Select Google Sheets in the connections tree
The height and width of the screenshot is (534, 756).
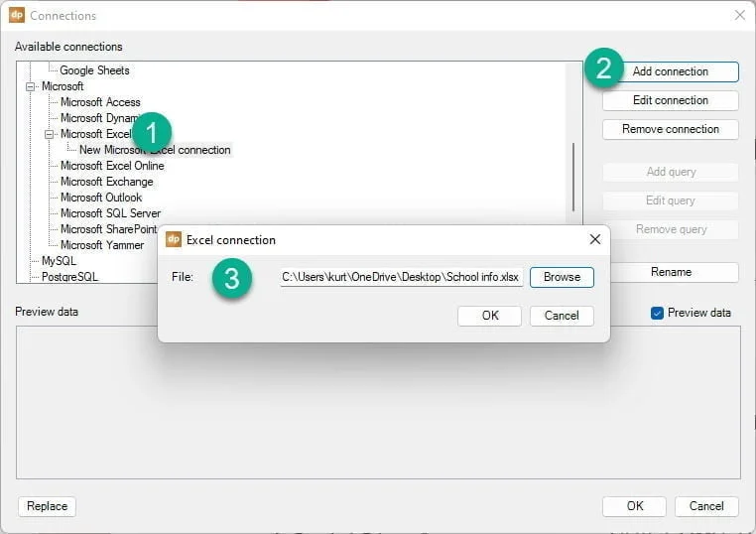pos(94,70)
